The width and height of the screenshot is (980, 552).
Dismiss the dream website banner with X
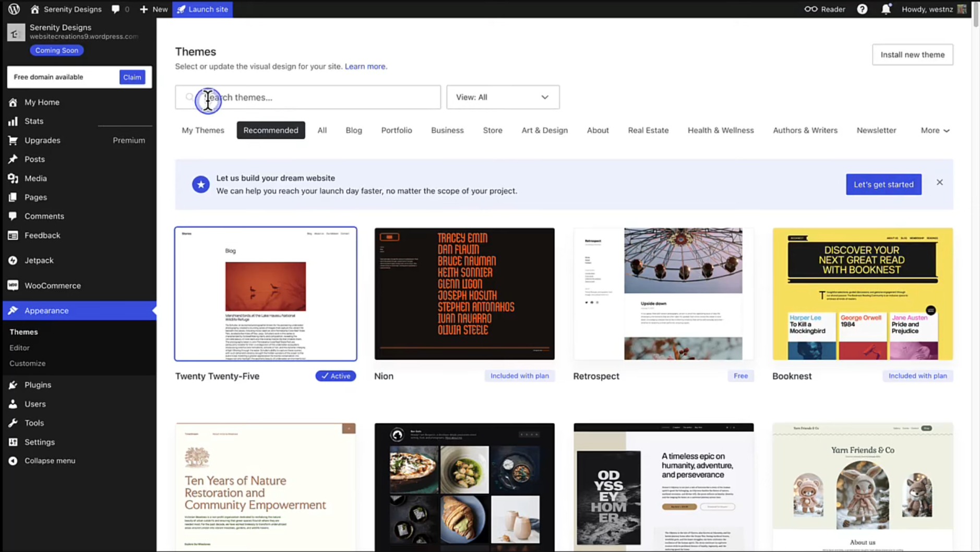(x=939, y=182)
